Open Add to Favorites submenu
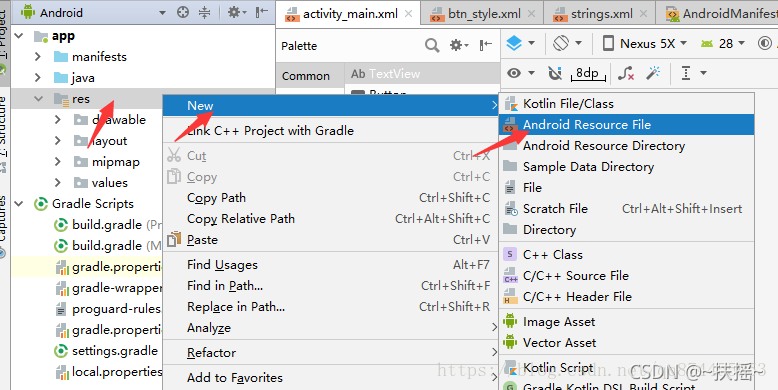Image resolution: width=778 pixels, height=390 pixels. (330, 378)
